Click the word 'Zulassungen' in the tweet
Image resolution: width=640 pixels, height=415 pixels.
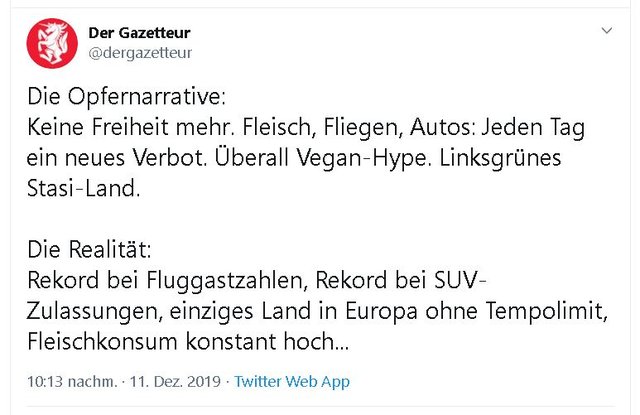(x=92, y=312)
